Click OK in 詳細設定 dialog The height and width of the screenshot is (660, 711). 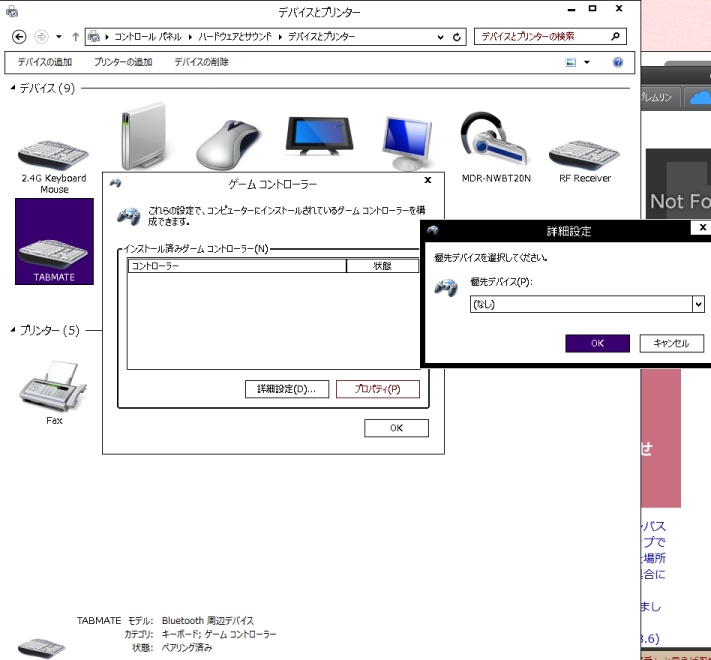[x=597, y=343]
